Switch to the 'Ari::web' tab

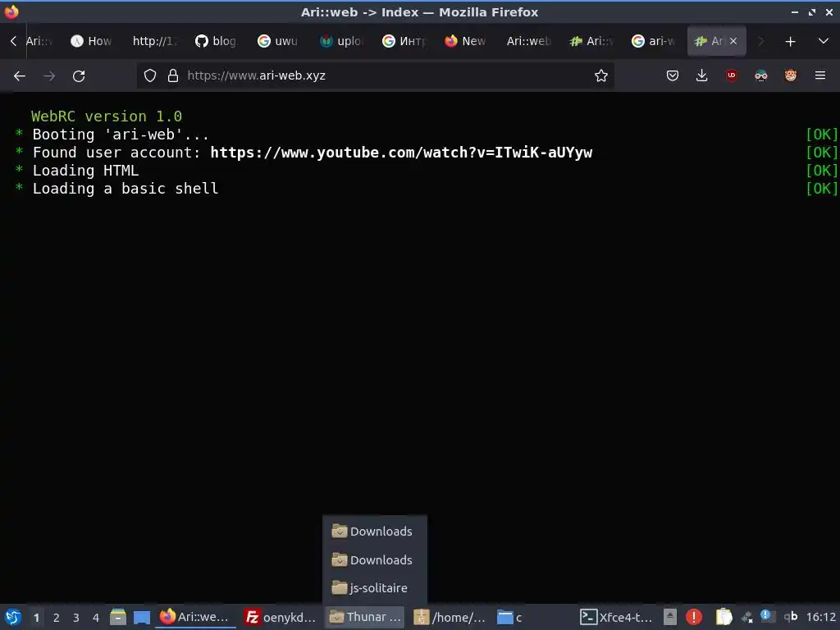click(x=527, y=41)
